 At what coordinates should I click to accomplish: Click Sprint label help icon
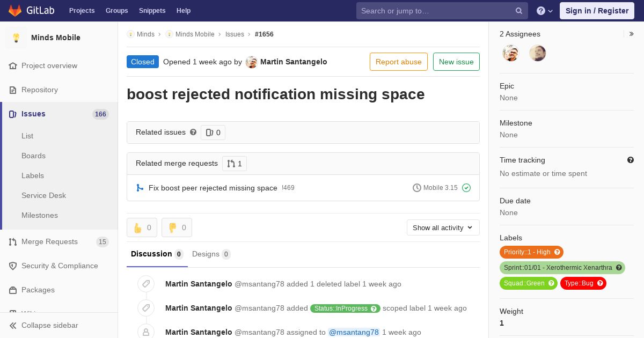click(619, 268)
